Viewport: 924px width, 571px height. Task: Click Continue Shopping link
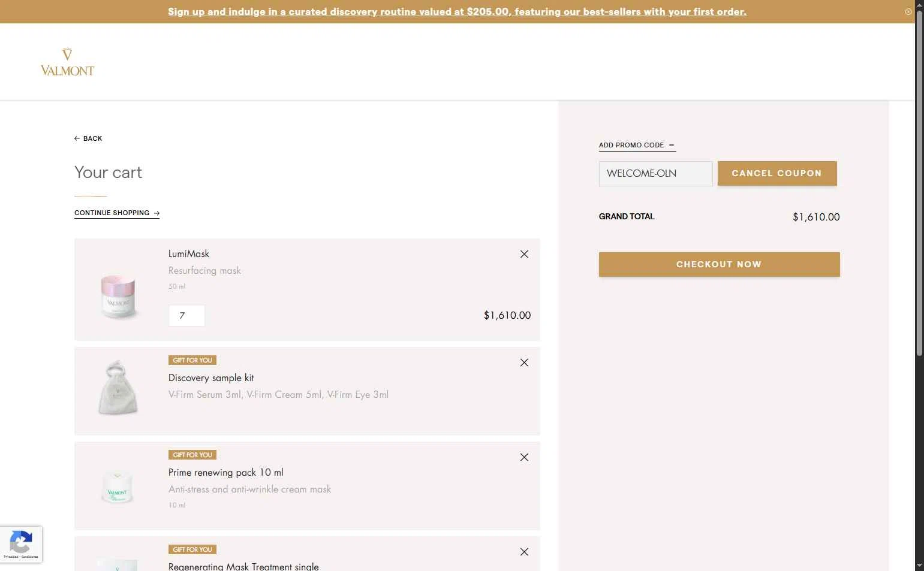point(117,213)
